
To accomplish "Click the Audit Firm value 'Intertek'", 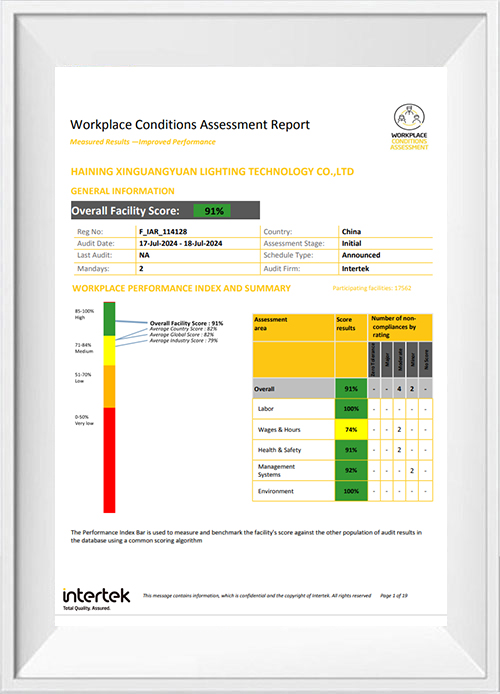I will pos(355,269).
